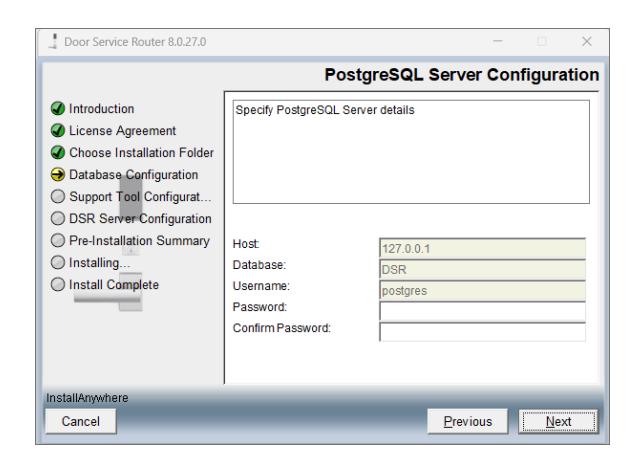Cancel the installation
The height and width of the screenshot is (464, 642).
tap(81, 421)
